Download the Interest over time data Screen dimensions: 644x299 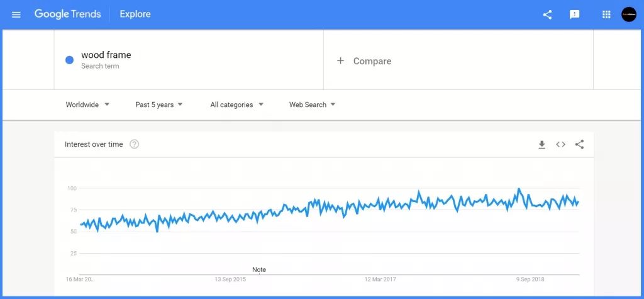(541, 145)
